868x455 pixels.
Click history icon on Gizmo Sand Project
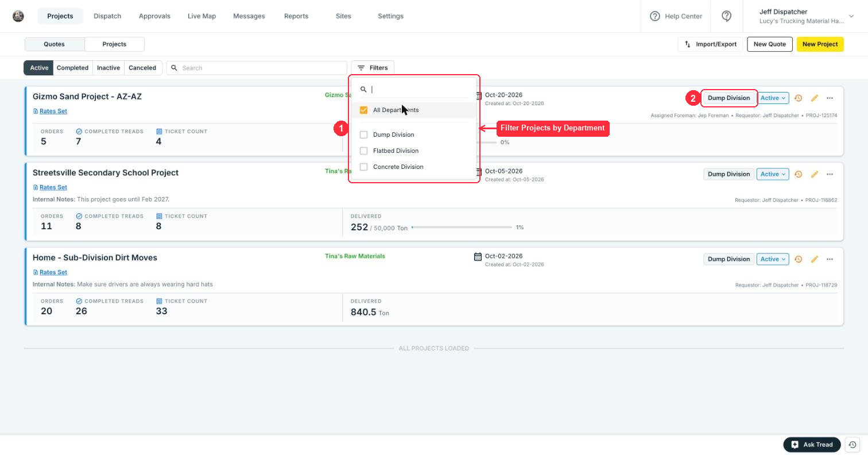click(x=798, y=98)
